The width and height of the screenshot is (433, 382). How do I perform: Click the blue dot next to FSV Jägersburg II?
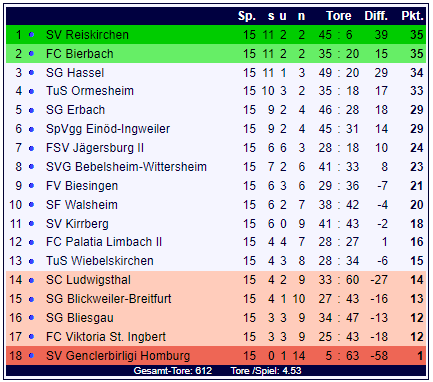[x=32, y=148]
